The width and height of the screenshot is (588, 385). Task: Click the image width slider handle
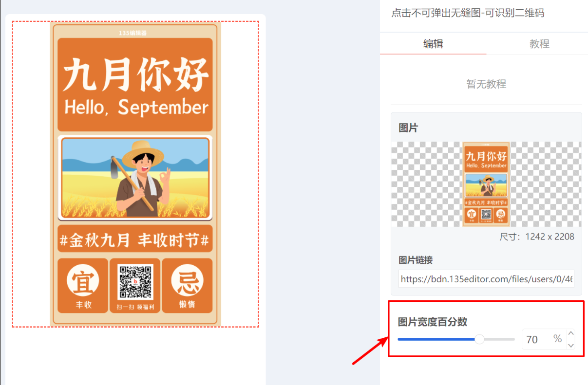pyautogui.click(x=479, y=339)
